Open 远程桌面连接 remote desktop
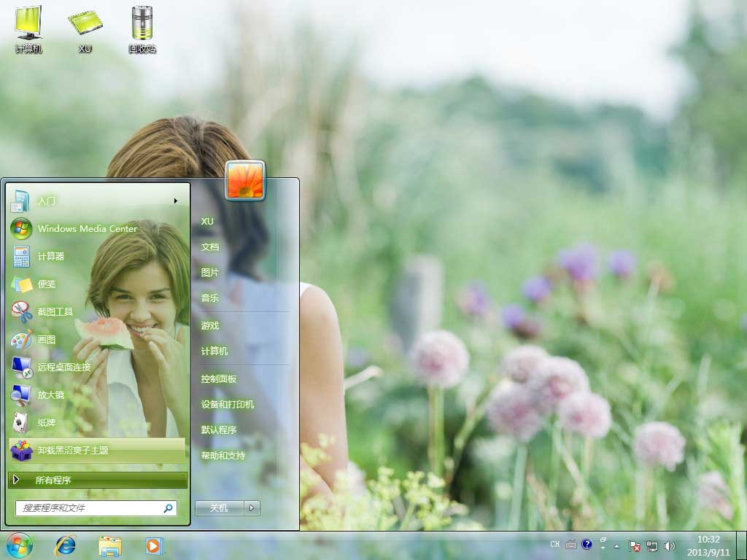 point(64,367)
